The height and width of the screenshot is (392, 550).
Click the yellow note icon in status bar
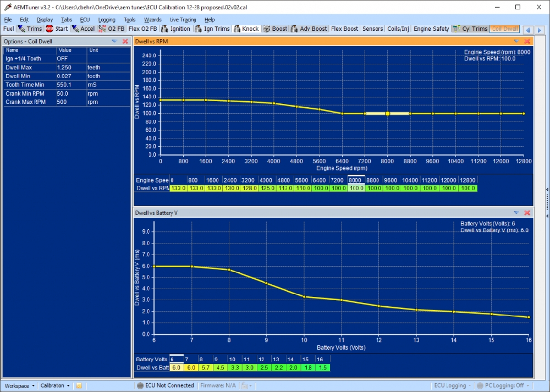79,385
